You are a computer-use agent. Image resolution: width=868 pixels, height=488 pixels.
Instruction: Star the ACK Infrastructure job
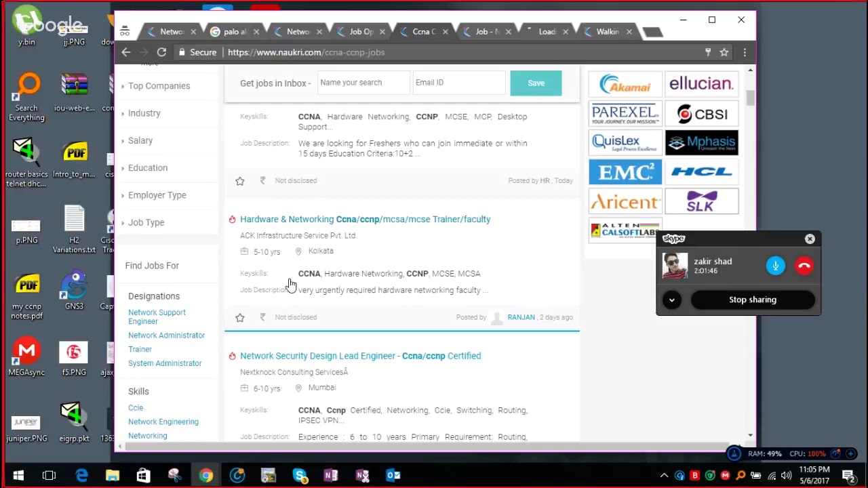tap(239, 317)
